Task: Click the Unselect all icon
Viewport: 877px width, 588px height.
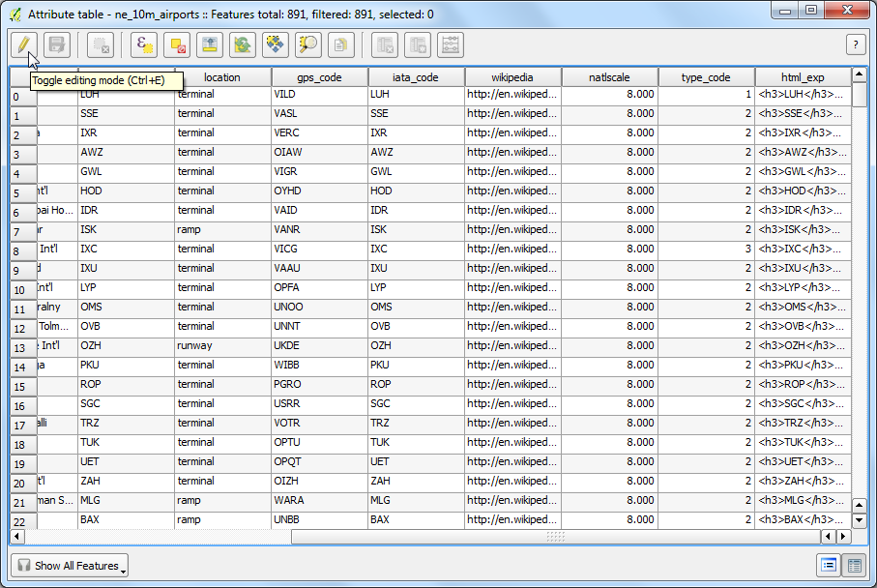Action: 177,44
